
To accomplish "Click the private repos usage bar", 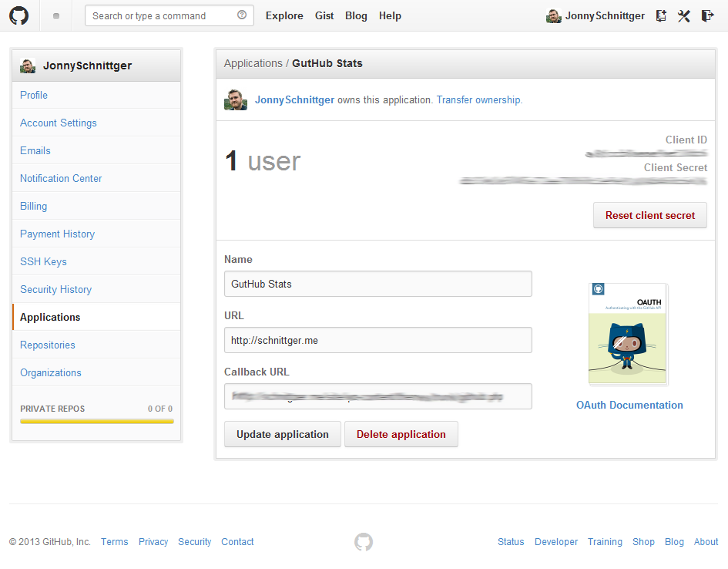I will click(96, 421).
